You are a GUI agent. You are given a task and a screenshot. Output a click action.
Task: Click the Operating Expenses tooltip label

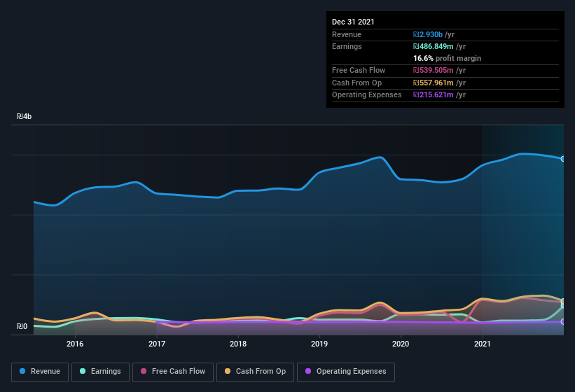tap(367, 95)
